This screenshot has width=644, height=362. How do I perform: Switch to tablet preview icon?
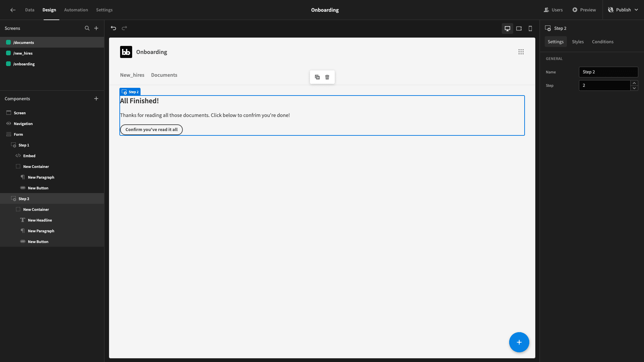[519, 28]
